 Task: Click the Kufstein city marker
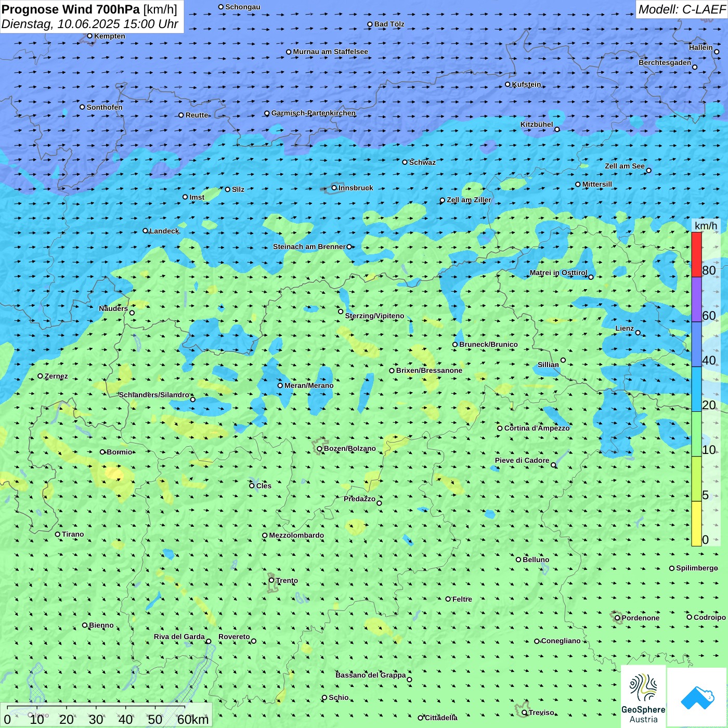[508, 84]
